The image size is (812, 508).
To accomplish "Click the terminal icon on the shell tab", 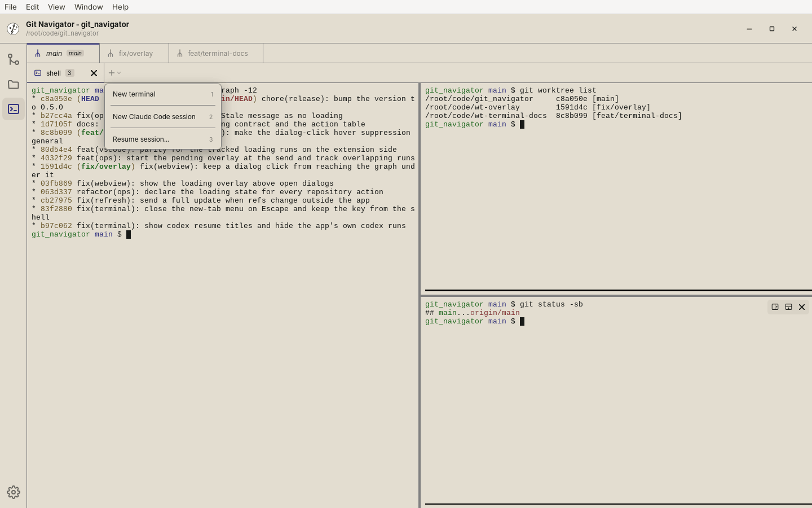I will pyautogui.click(x=38, y=73).
